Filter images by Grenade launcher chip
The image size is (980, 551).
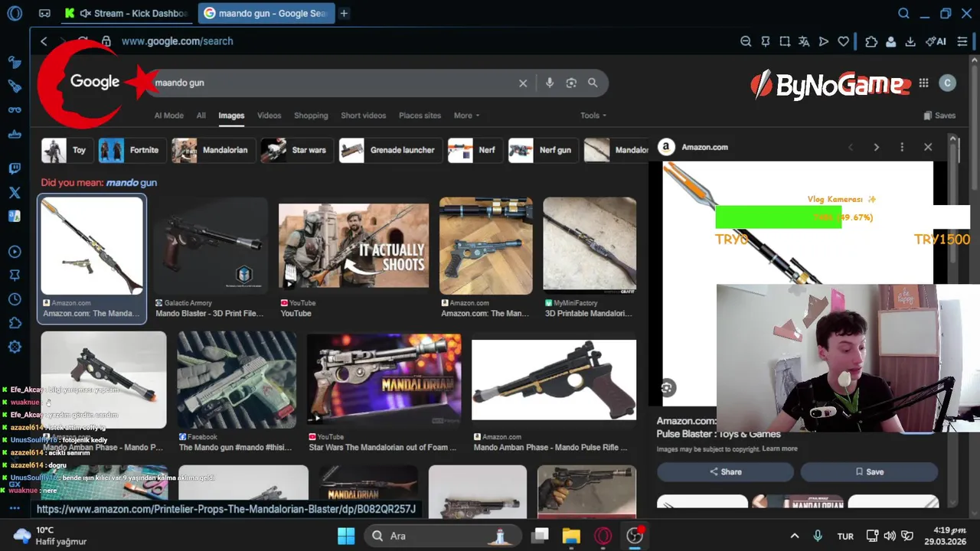[390, 150]
